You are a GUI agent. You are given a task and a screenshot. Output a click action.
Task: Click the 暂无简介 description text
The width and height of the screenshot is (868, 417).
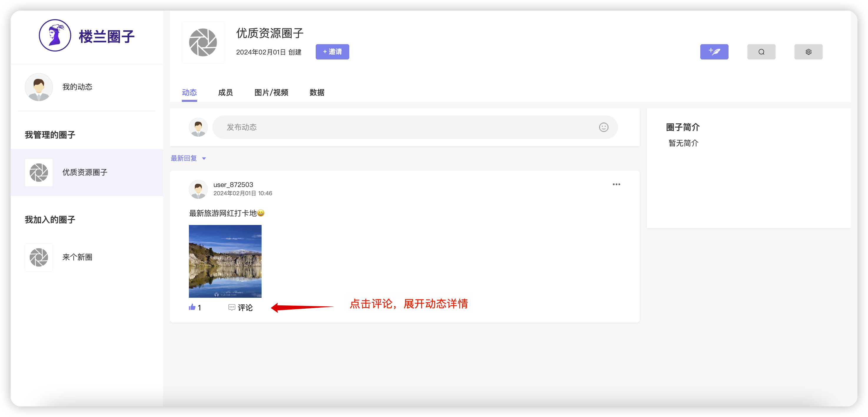[683, 143]
